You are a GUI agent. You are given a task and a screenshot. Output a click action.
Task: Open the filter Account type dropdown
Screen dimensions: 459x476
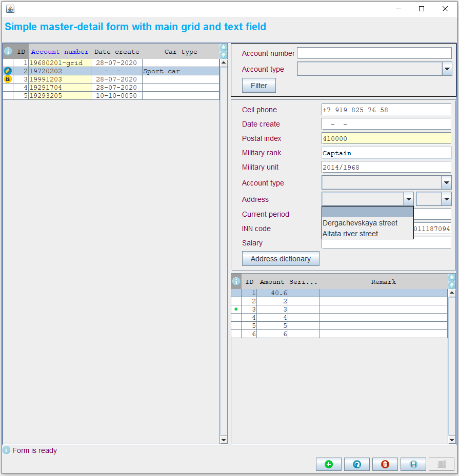click(447, 69)
